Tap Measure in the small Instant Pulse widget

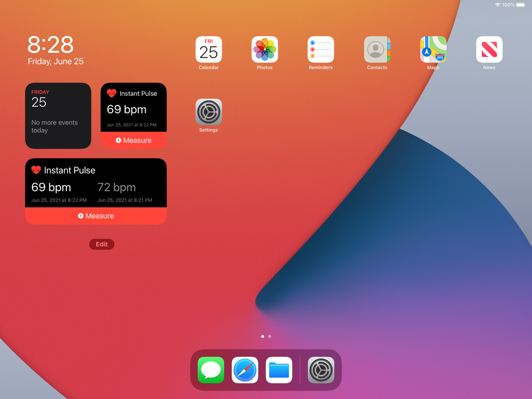click(134, 140)
